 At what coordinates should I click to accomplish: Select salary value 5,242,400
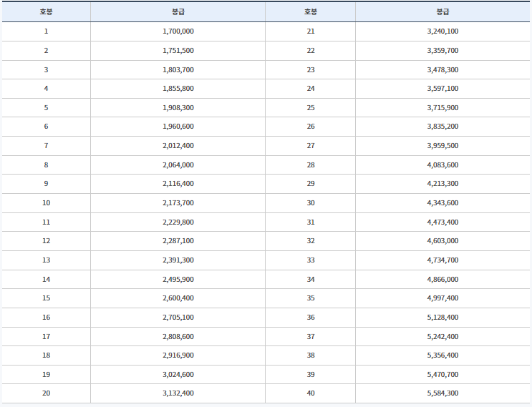tap(442, 337)
